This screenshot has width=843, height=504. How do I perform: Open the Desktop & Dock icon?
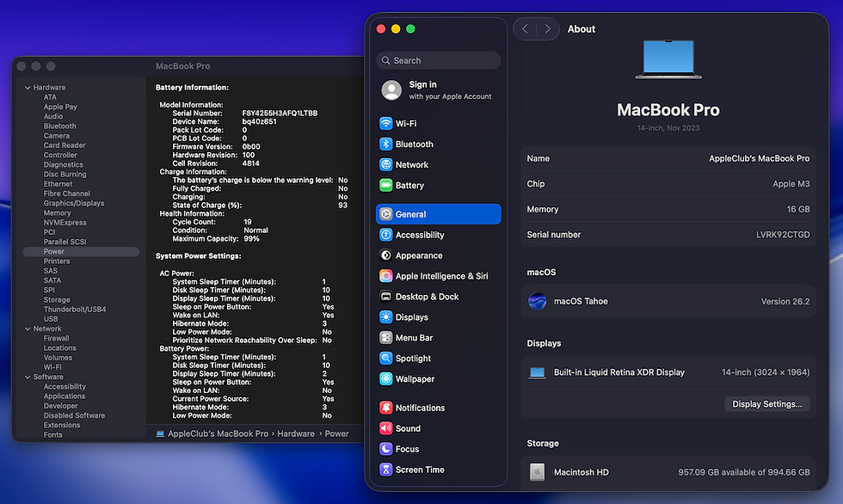[385, 297]
